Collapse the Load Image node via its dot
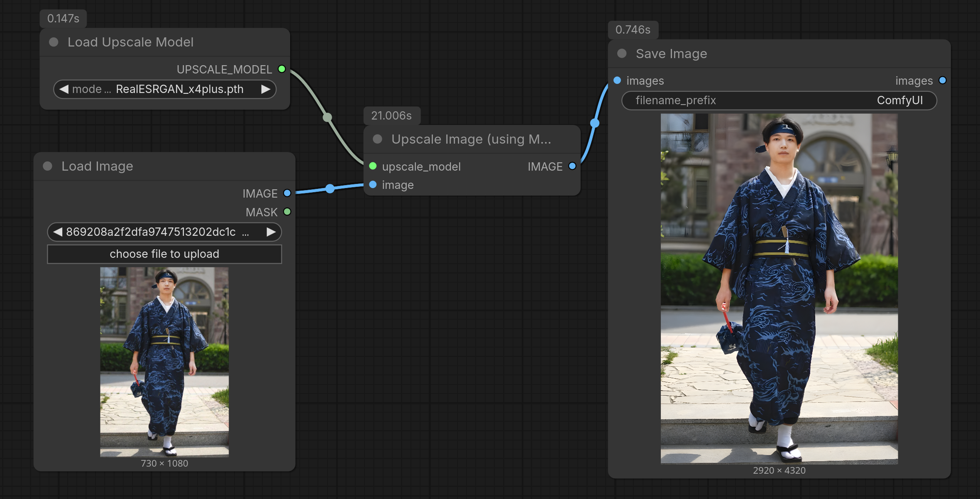The width and height of the screenshot is (980, 499). pyautogui.click(x=48, y=166)
